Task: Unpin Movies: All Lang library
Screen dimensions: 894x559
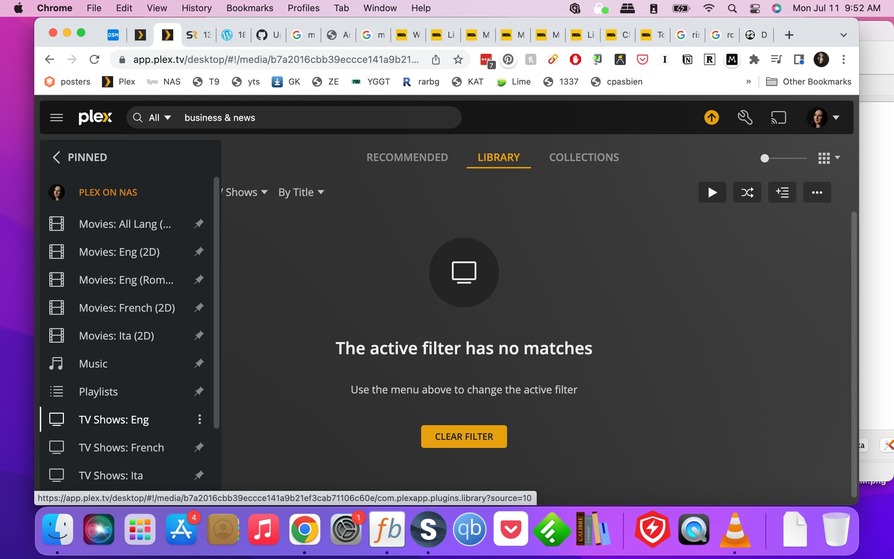Action: 198,224
